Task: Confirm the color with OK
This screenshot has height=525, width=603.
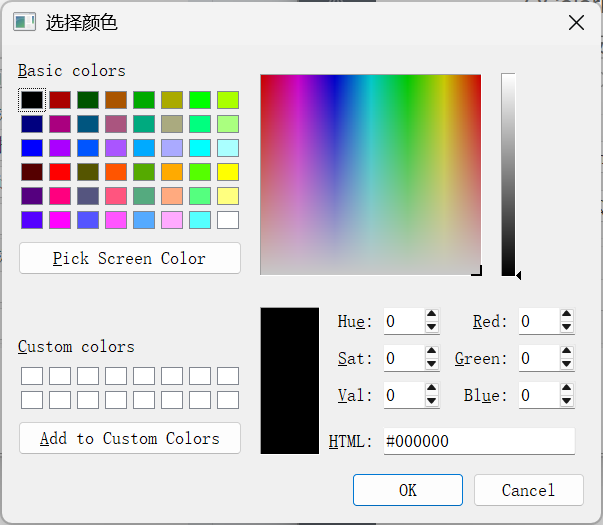Action: [x=408, y=490]
